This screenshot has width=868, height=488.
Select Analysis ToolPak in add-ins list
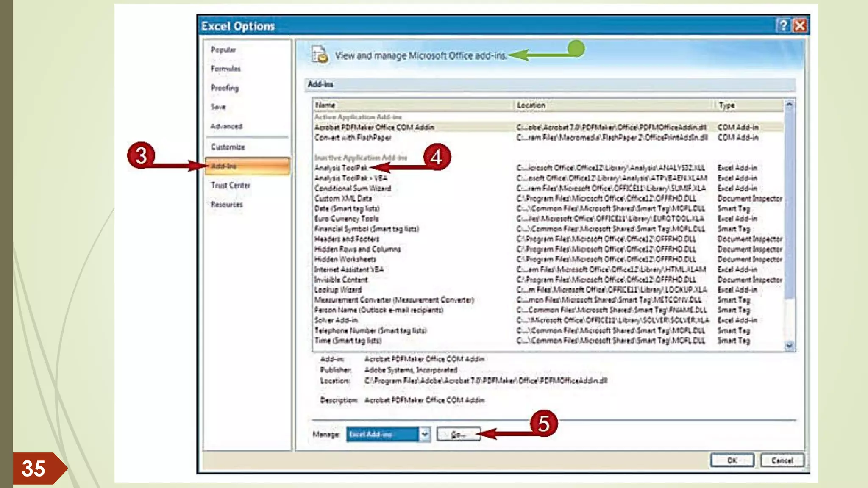coord(341,168)
